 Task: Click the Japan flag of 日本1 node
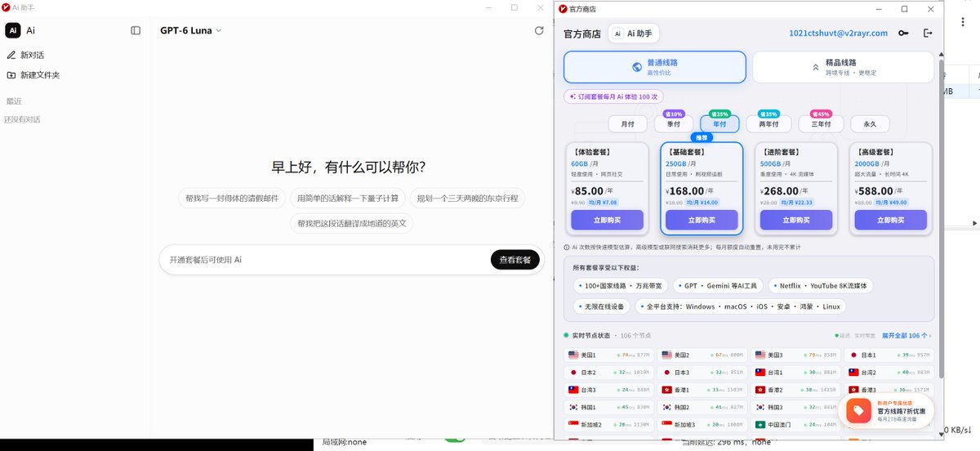tap(853, 355)
